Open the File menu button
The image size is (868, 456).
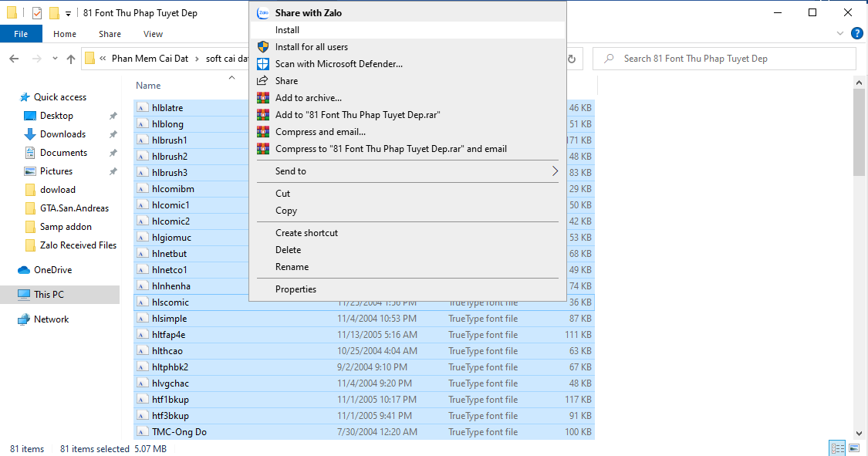(21, 34)
